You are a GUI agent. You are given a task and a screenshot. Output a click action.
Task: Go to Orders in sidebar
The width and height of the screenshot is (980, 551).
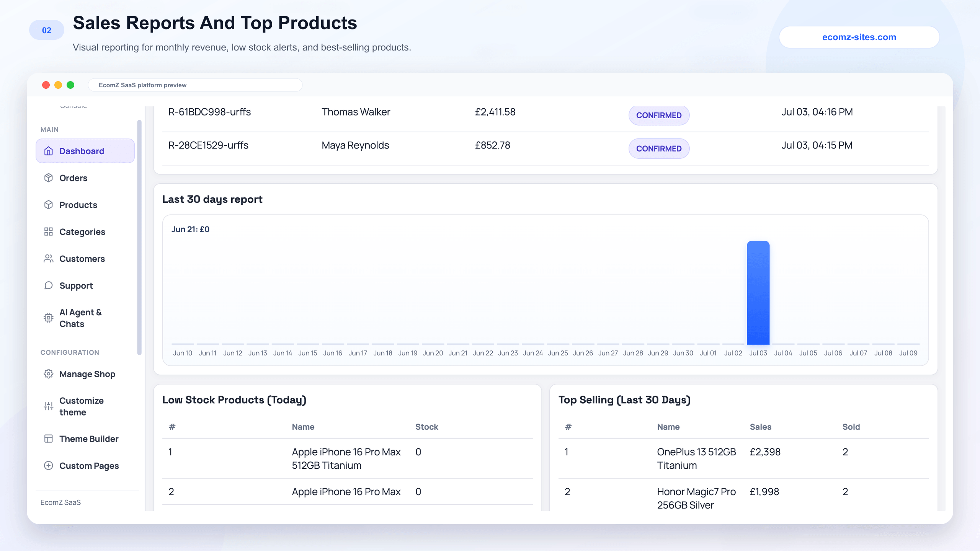click(x=85, y=178)
